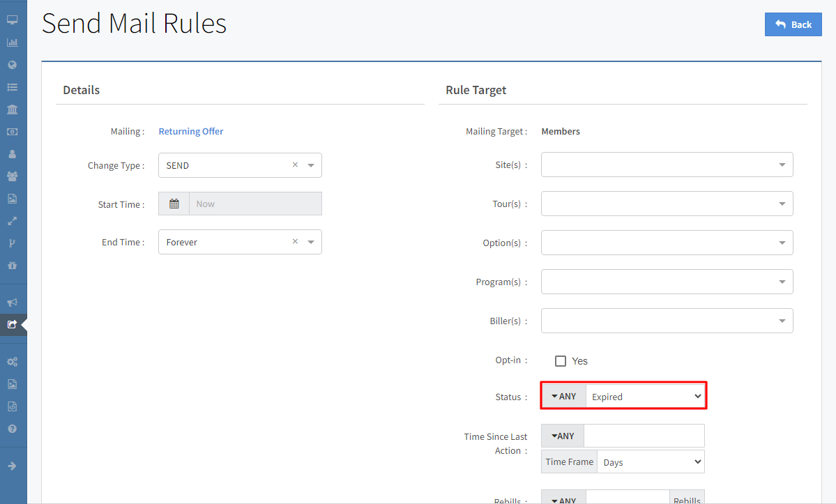This screenshot has width=836, height=504.
Task: Enable the Opt-in Yes checkbox
Action: tap(561, 361)
